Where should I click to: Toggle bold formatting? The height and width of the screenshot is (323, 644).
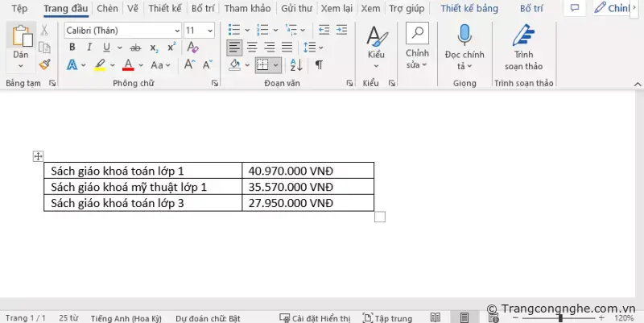click(x=72, y=48)
